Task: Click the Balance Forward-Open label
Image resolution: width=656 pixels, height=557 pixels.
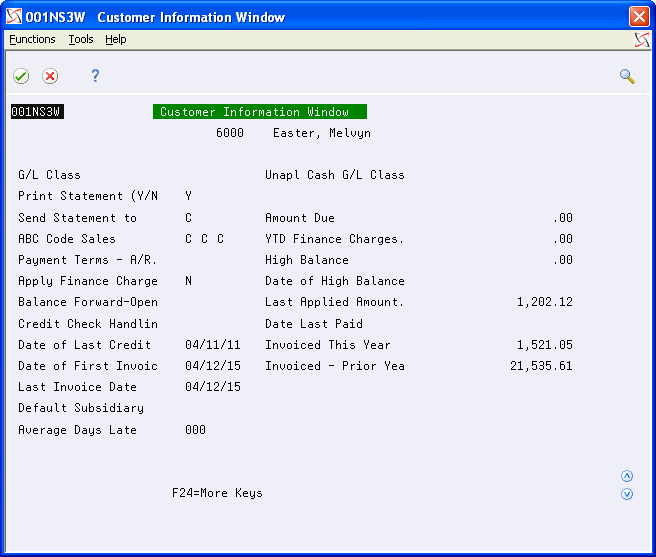Action: click(x=88, y=302)
